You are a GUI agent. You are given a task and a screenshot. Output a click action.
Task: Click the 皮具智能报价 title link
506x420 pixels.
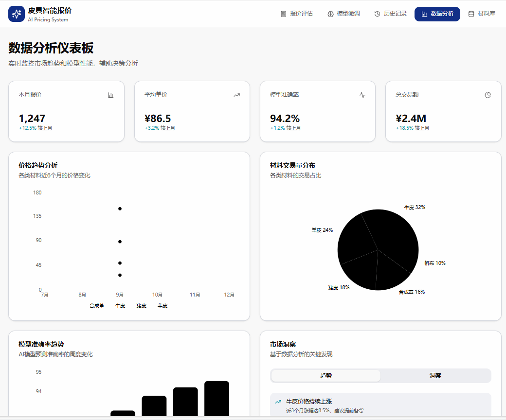tap(50, 10)
